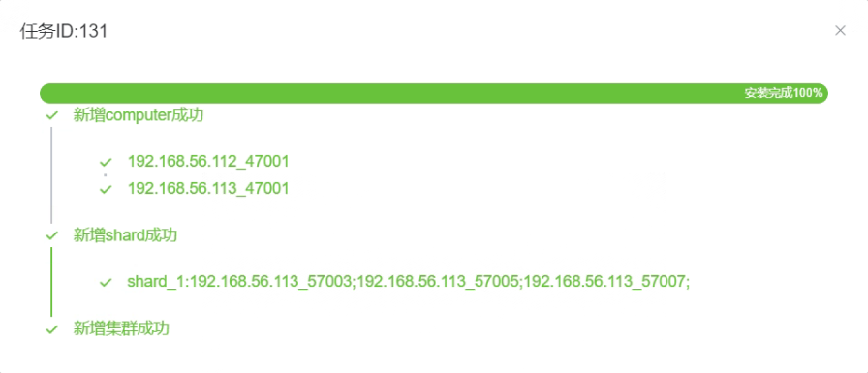
Task: Select node 192.168.56.113_47001
Action: tap(208, 189)
